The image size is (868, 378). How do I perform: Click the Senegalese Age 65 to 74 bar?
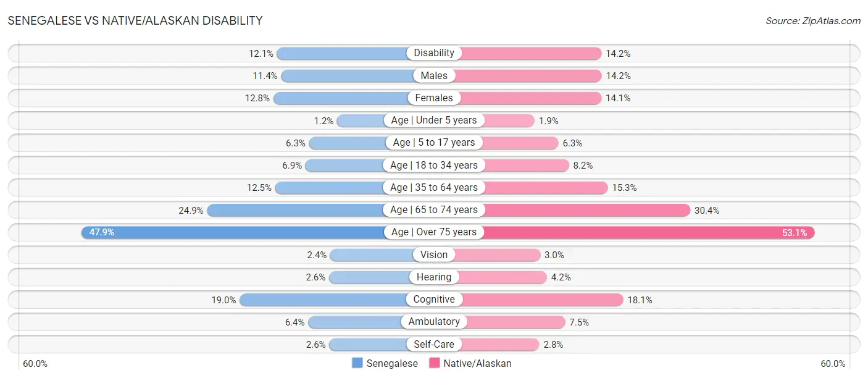click(x=296, y=210)
